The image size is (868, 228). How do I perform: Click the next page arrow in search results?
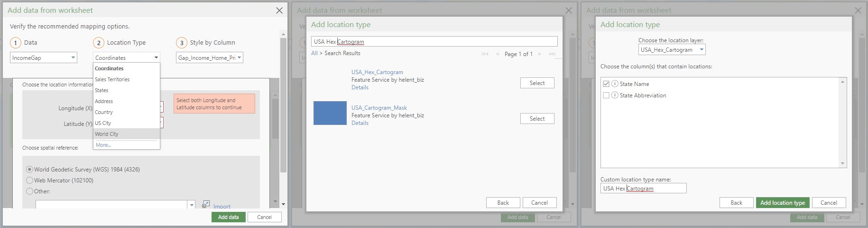(540, 54)
